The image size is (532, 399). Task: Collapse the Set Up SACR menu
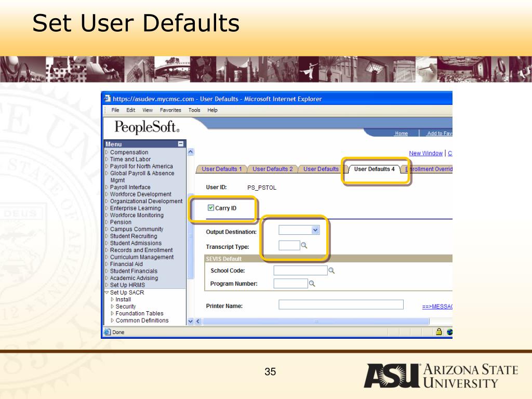107,292
